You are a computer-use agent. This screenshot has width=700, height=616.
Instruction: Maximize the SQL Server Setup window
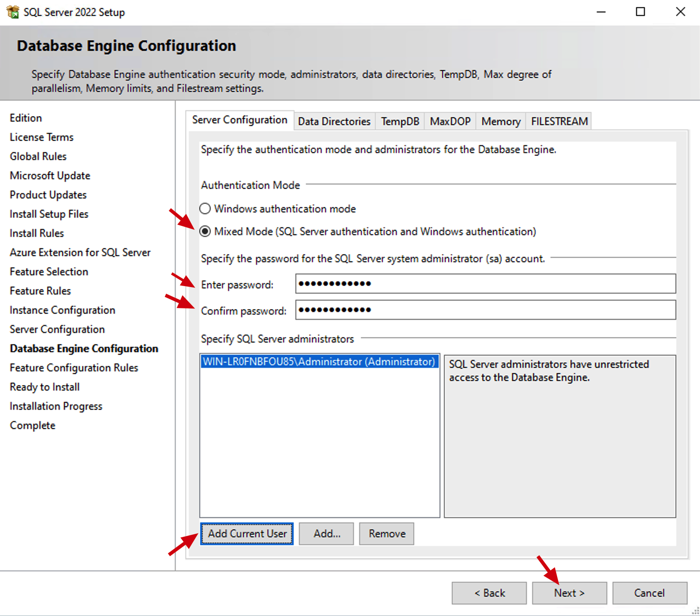pyautogui.click(x=641, y=12)
